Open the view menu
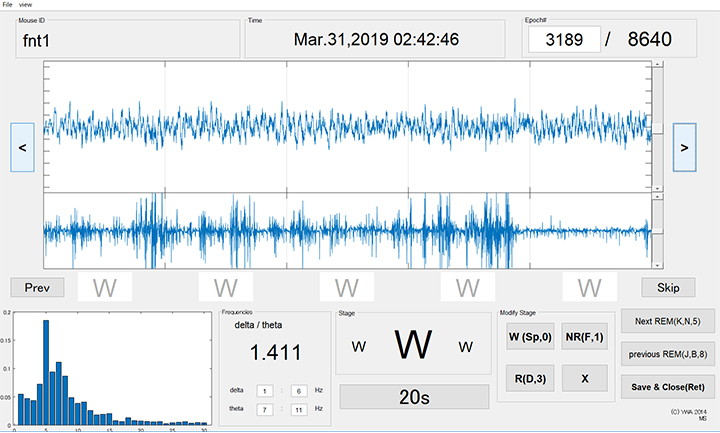Screen dimensions: 720x433 tap(26, 5)
